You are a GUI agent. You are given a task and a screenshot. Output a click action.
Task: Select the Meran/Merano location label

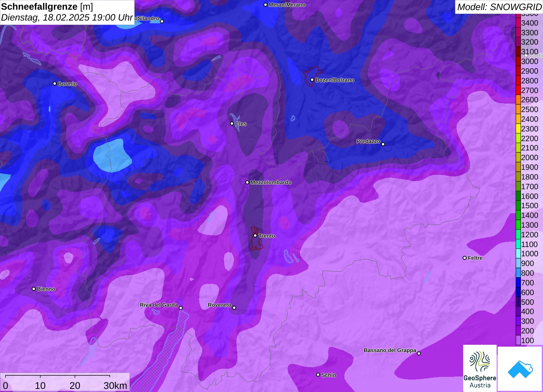coord(287,5)
